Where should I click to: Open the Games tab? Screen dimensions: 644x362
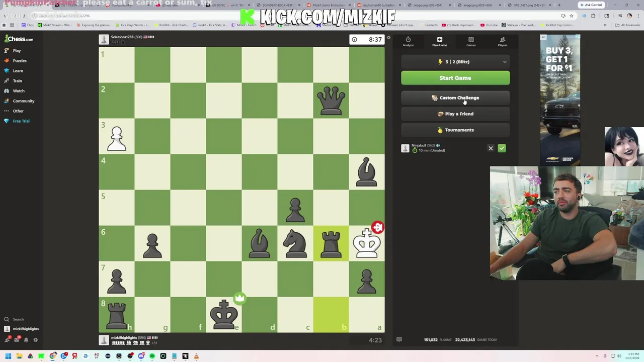click(x=471, y=42)
